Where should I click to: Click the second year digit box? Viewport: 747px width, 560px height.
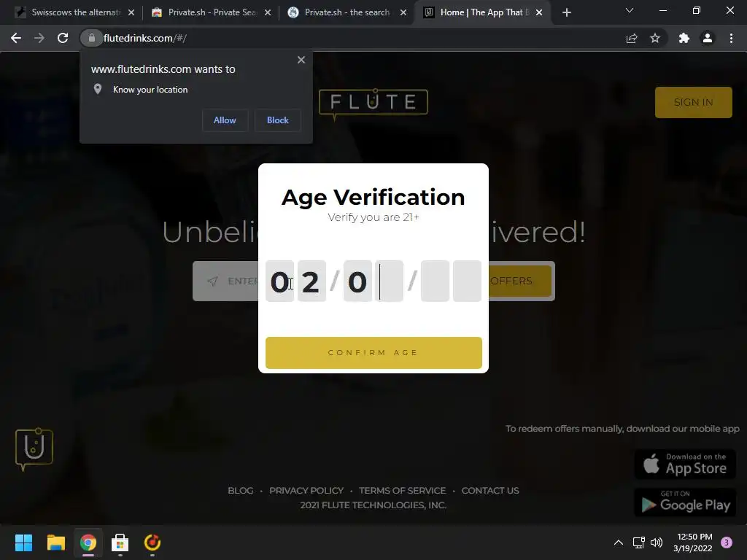tap(467, 281)
